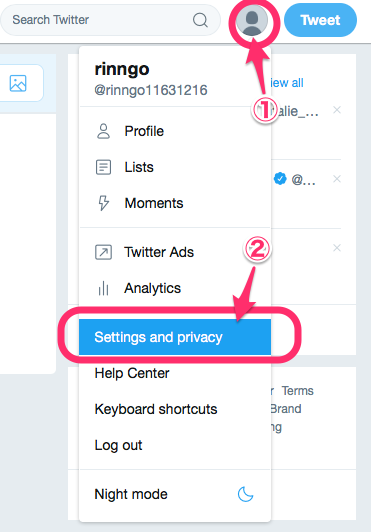
Task: Click the blue Tweet button
Action: pos(320,20)
